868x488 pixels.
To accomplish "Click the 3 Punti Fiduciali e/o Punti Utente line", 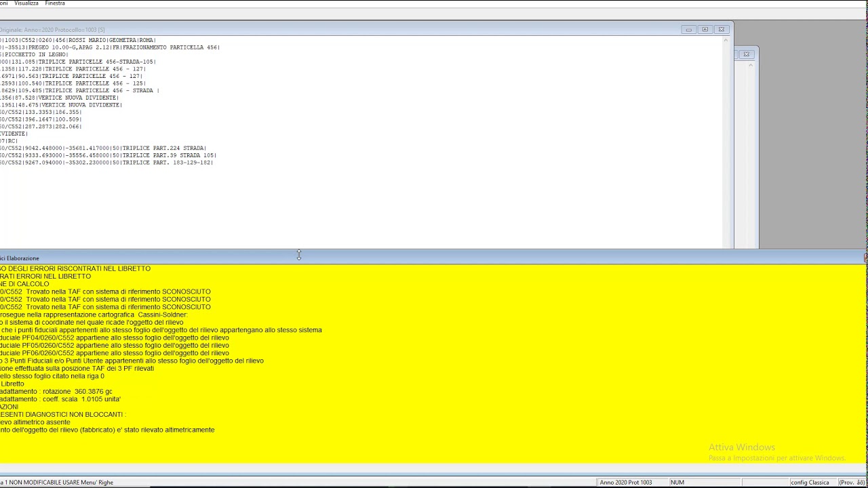I will (x=132, y=361).
